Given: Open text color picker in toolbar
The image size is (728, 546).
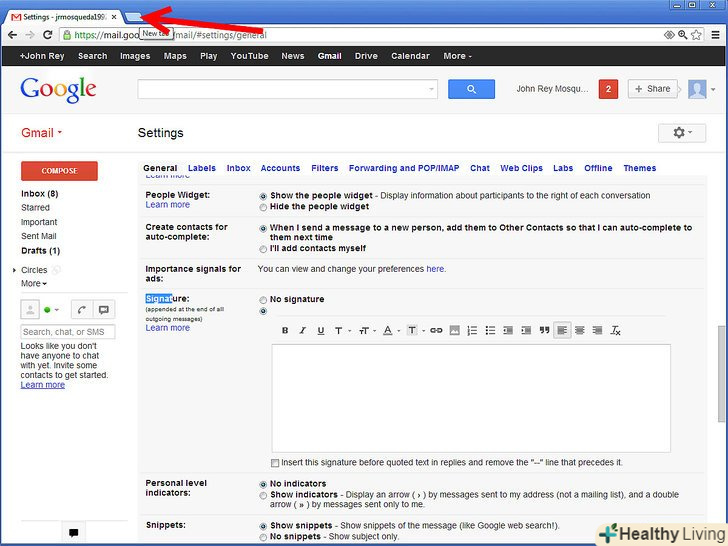Looking at the screenshot, I should [391, 331].
